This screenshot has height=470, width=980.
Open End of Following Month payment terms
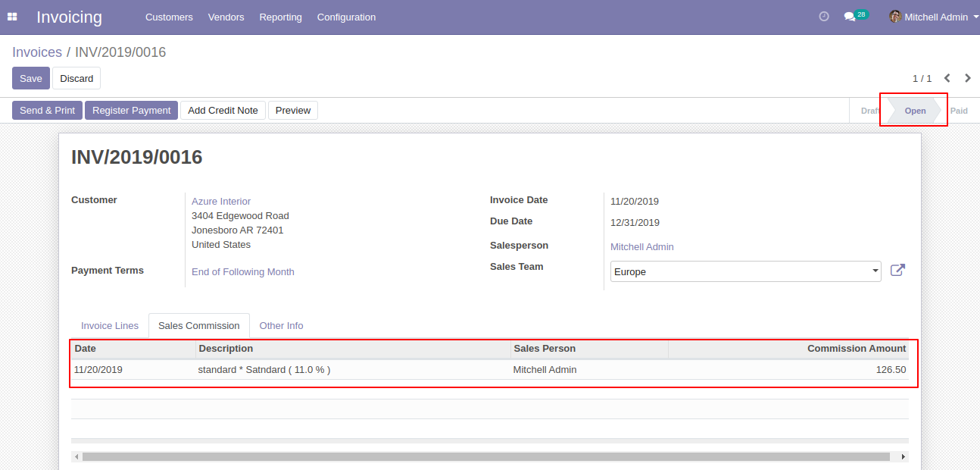(243, 272)
